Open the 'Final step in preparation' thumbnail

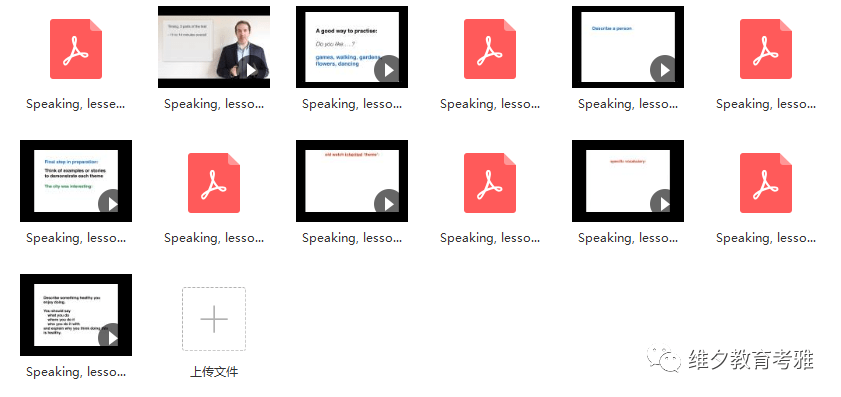tap(76, 181)
